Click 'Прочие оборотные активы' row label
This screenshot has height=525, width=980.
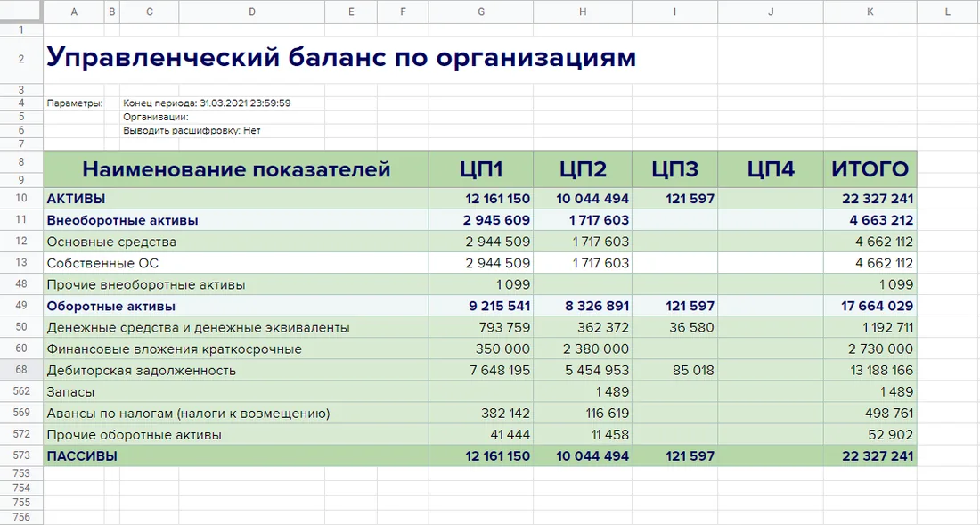pyautogui.click(x=134, y=434)
